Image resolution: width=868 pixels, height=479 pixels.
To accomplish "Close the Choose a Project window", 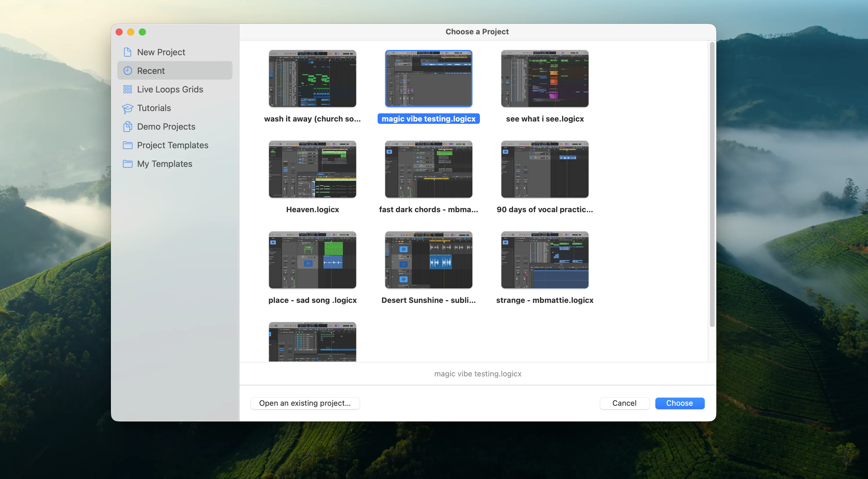I will coord(119,32).
